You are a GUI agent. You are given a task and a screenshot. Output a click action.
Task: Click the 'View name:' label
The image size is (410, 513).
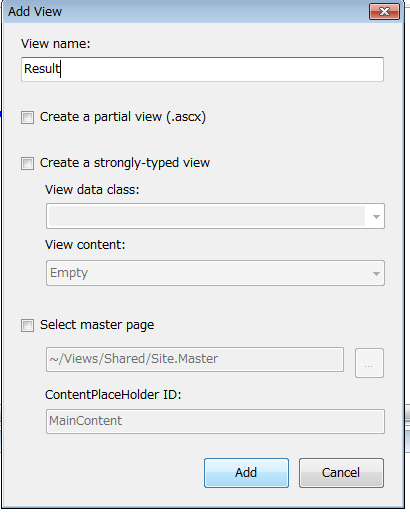click(56, 44)
